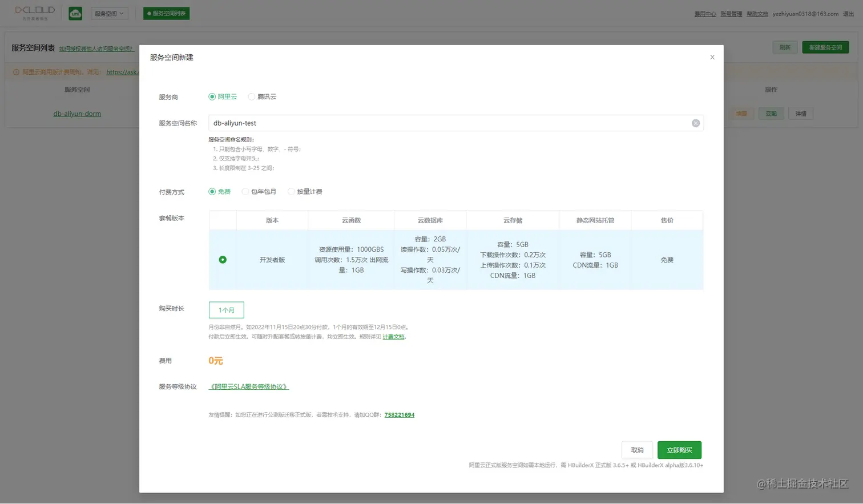Open 费用中心 in the top bar

point(705,14)
